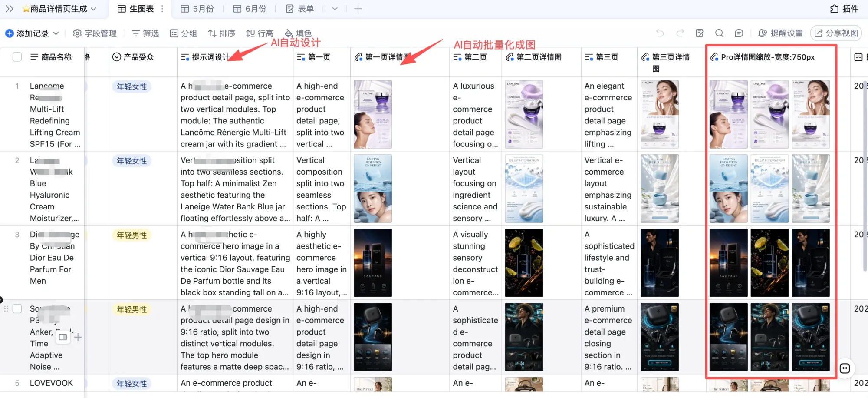The width and height of the screenshot is (868, 398).
Task: Open the 分组 grouping options
Action: coord(183,33)
